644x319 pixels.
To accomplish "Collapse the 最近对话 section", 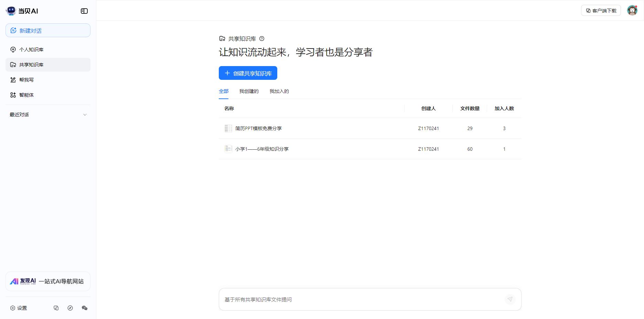I will 85,115.
